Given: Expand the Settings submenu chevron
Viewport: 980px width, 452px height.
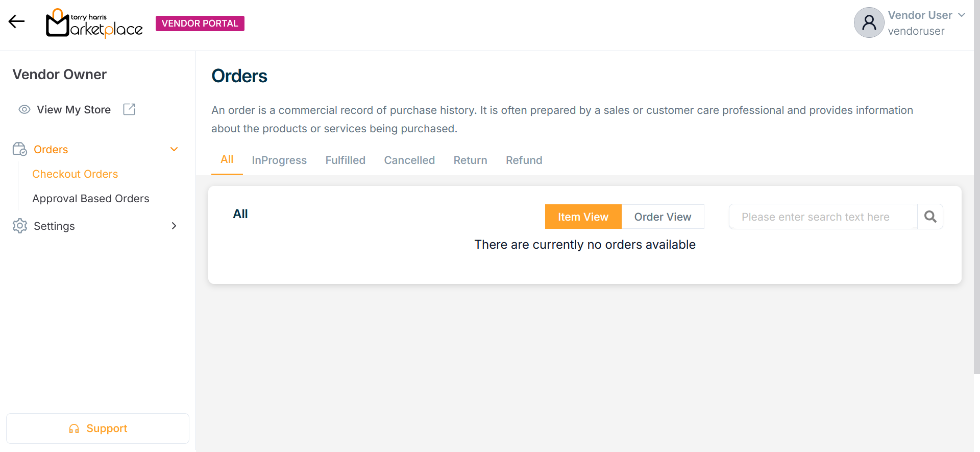Looking at the screenshot, I should [174, 226].
